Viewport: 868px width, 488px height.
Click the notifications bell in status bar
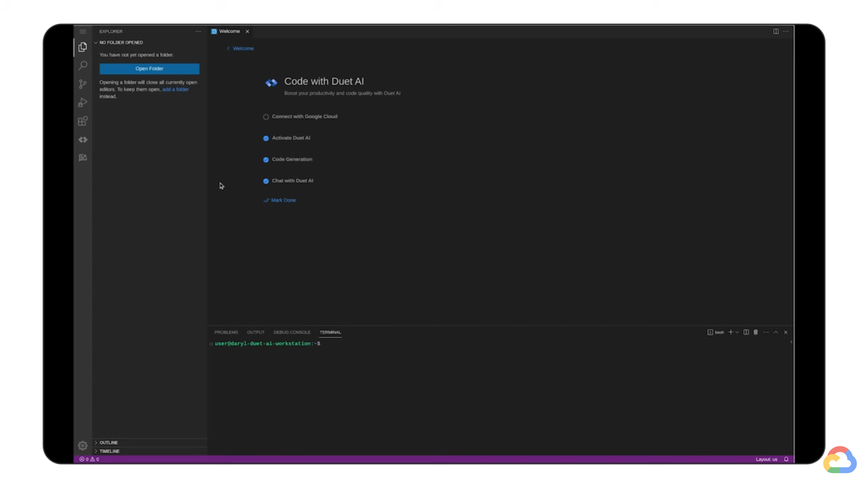click(786, 459)
